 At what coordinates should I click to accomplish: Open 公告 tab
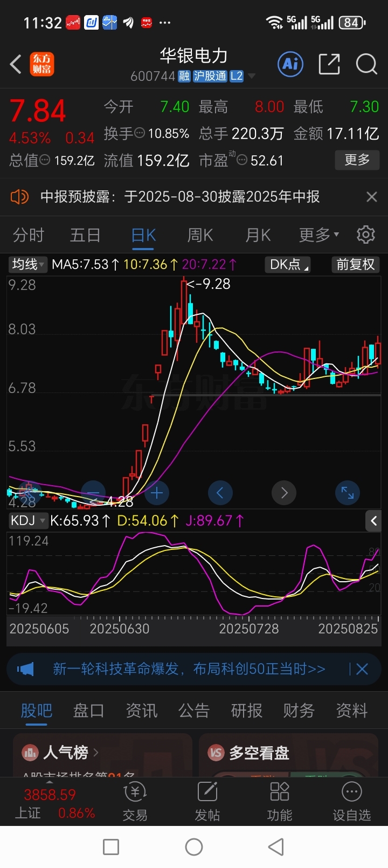194,711
